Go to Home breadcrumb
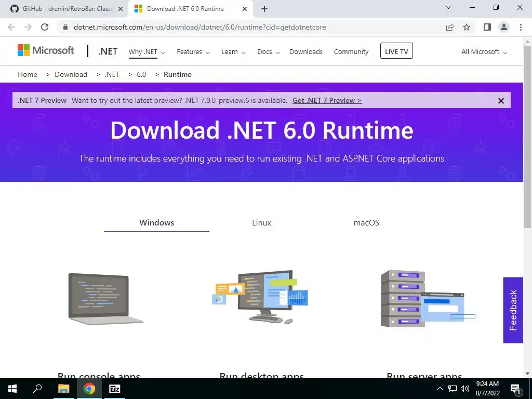 [x=28, y=74]
